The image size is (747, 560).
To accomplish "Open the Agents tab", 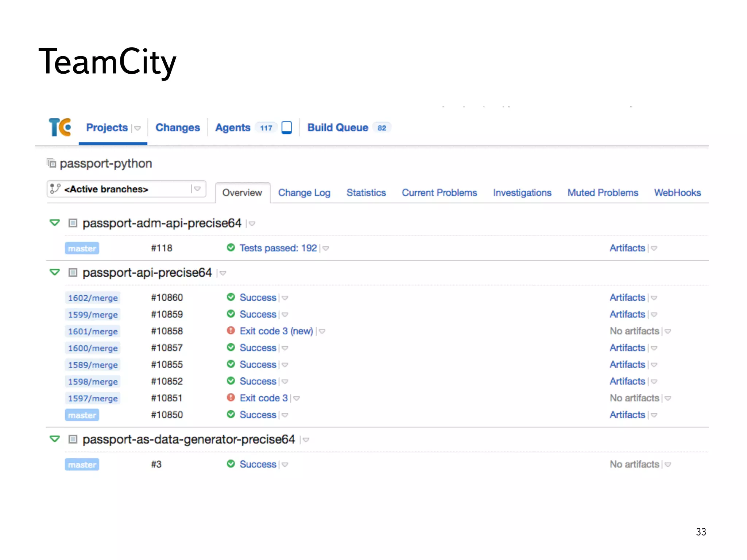I will tap(233, 128).
